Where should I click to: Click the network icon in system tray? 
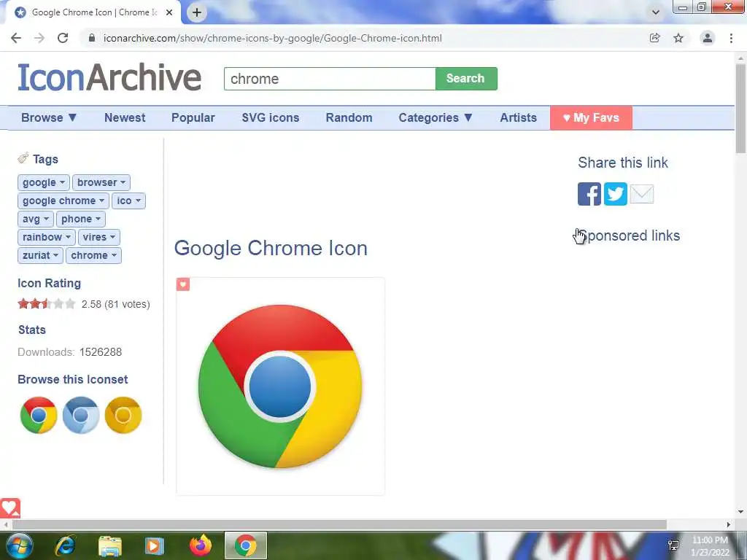click(673, 545)
